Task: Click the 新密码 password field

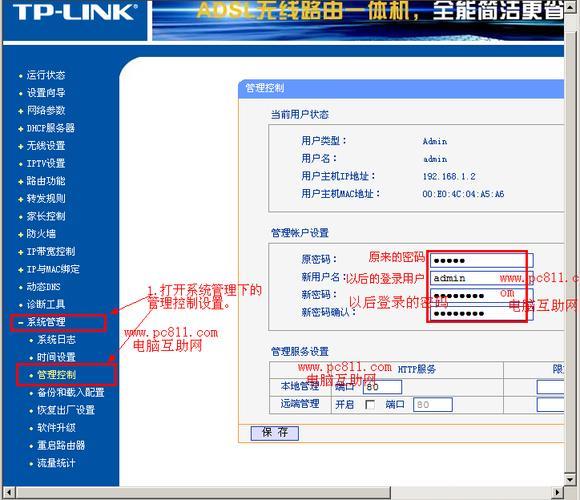Action: (x=481, y=296)
